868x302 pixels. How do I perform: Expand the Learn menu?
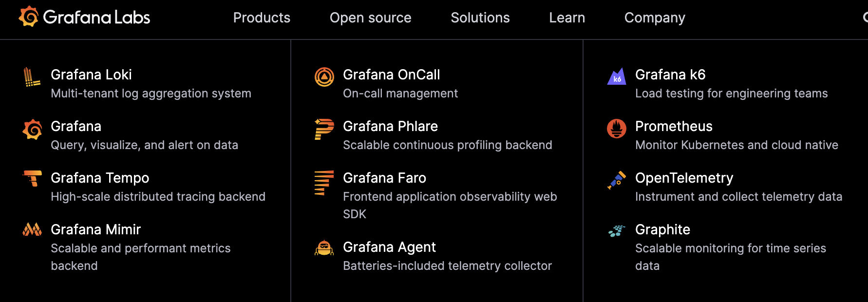[x=567, y=18]
